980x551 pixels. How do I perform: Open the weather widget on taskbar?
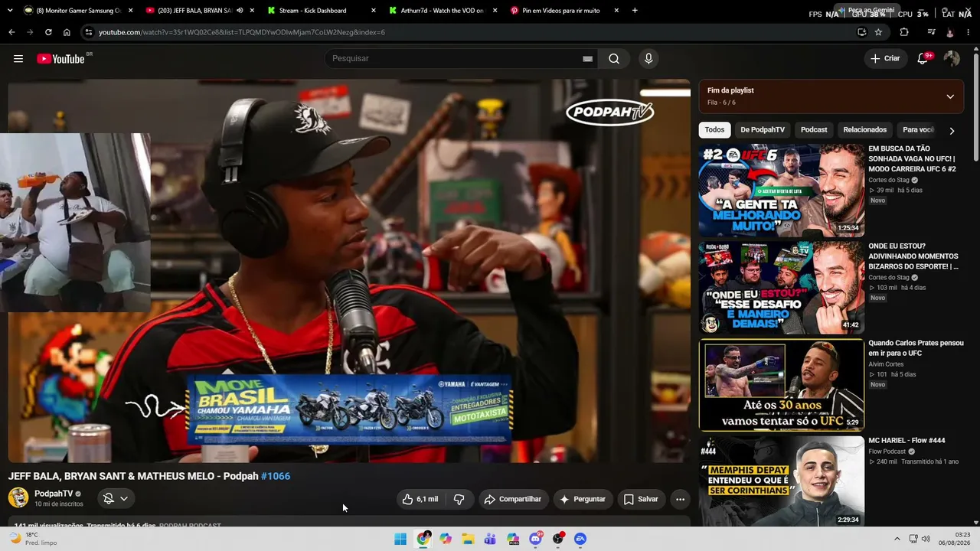click(32, 539)
